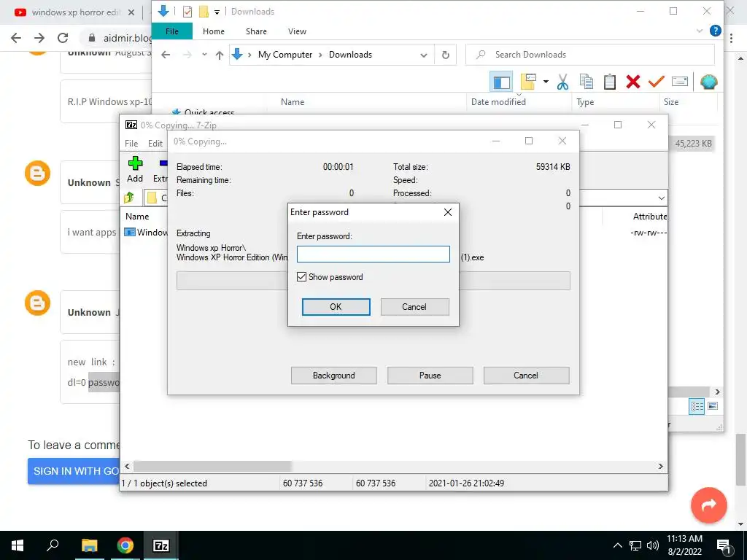This screenshot has width=747, height=560.
Task: Click the 7-Zip horizontal scrollbar thumb
Action: tap(212, 466)
